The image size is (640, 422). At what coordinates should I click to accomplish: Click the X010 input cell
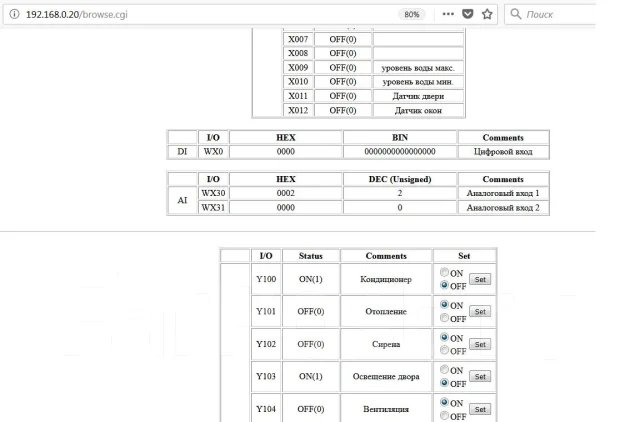pyautogui.click(x=298, y=82)
